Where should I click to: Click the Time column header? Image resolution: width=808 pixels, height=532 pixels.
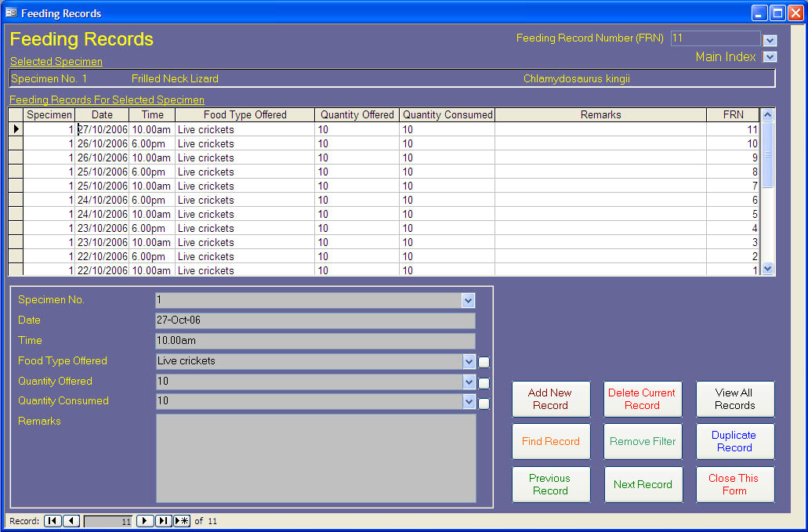tap(152, 115)
